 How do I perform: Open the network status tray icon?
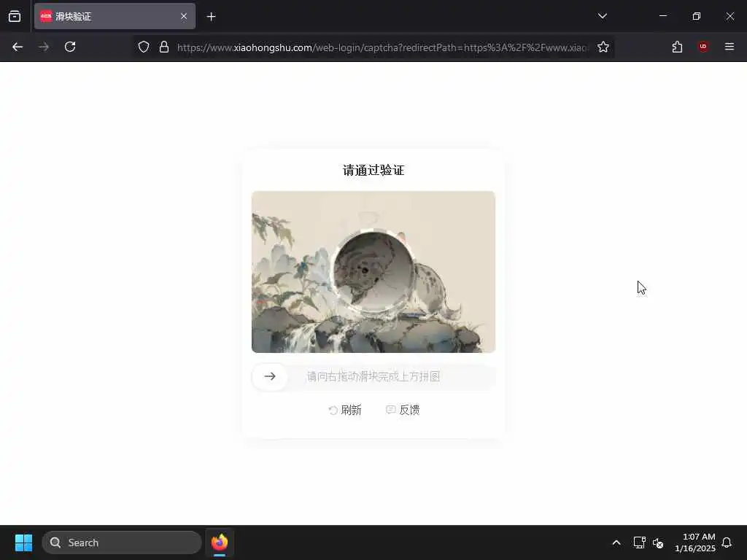pos(639,542)
